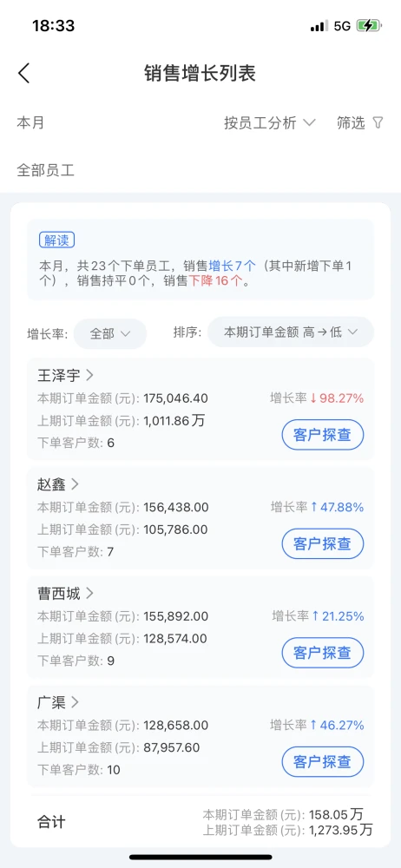
Task: Tap the 增长7个 blue link text
Action: coord(232,266)
